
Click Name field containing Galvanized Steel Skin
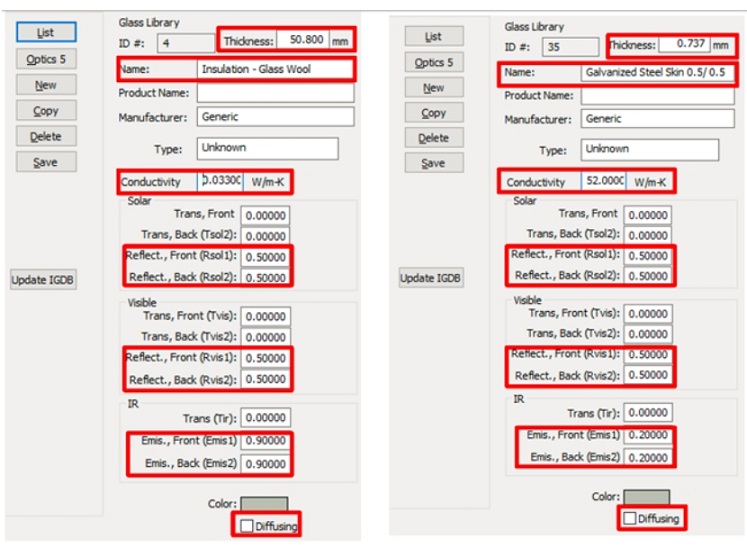(x=658, y=73)
